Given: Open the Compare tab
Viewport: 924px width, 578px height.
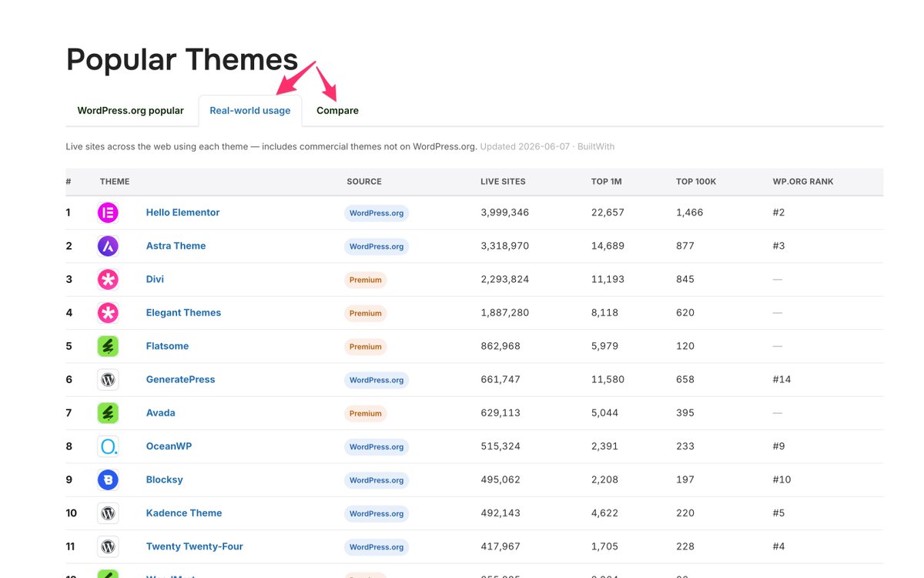Looking at the screenshot, I should (337, 110).
